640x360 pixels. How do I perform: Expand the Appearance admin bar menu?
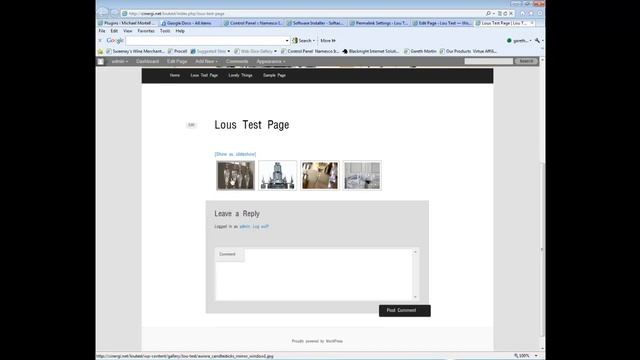pyautogui.click(x=271, y=62)
